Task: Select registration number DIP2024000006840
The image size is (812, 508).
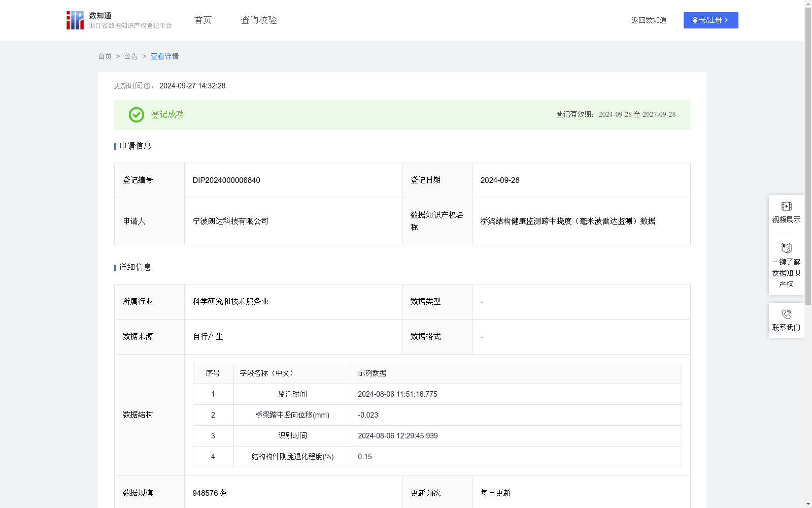Action: tap(226, 180)
